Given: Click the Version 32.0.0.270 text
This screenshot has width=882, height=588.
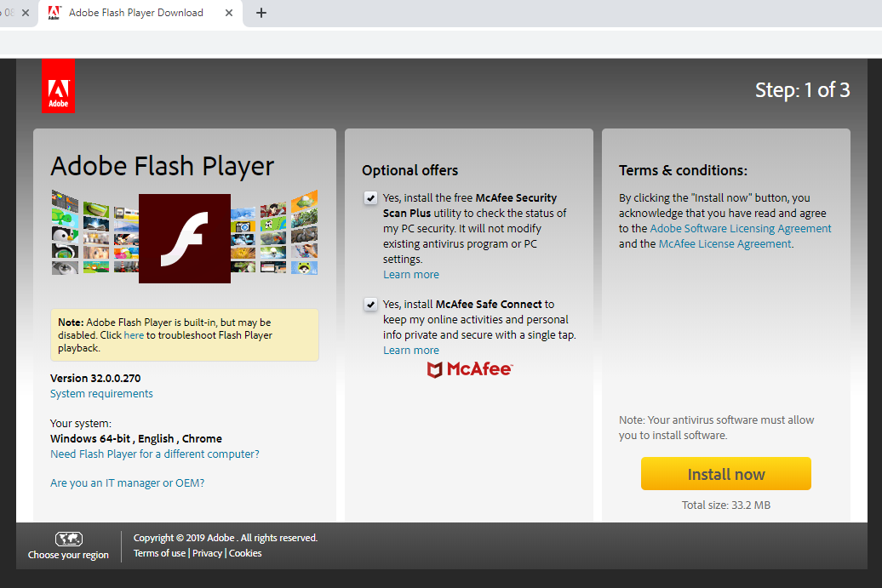Looking at the screenshot, I should (95, 379).
